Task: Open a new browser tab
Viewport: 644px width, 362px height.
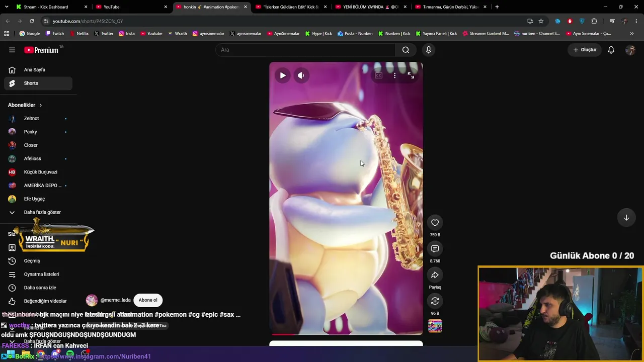Action: pos(497,7)
